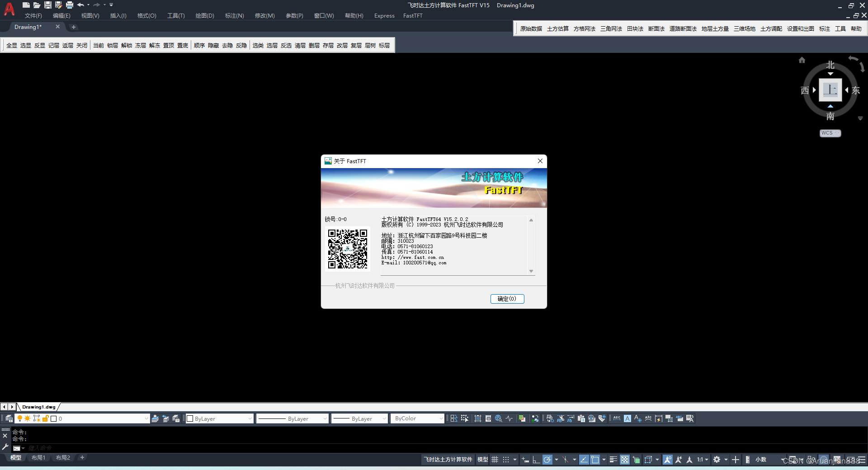Open the Express menu
Image resolution: width=868 pixels, height=470 pixels.
(384, 16)
